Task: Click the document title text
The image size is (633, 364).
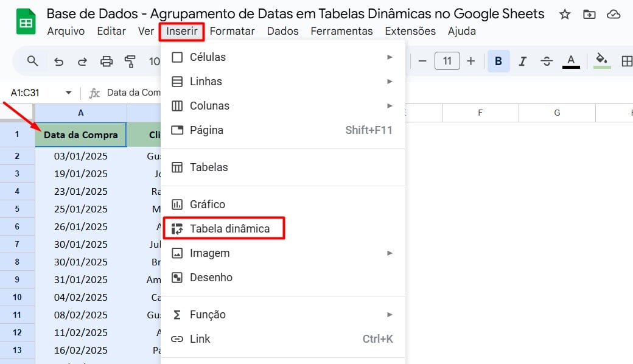Action: click(x=295, y=14)
